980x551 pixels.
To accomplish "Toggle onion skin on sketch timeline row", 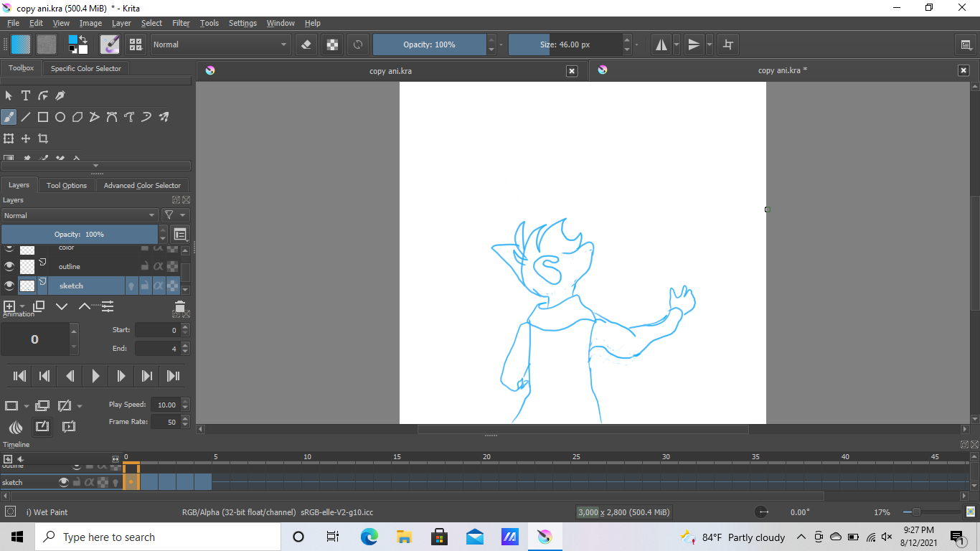I will [x=115, y=483].
